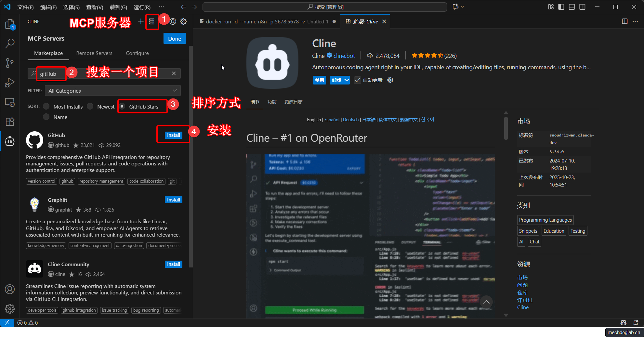The image size is (644, 337).
Task: Select the Newest sort option
Action: (x=90, y=107)
